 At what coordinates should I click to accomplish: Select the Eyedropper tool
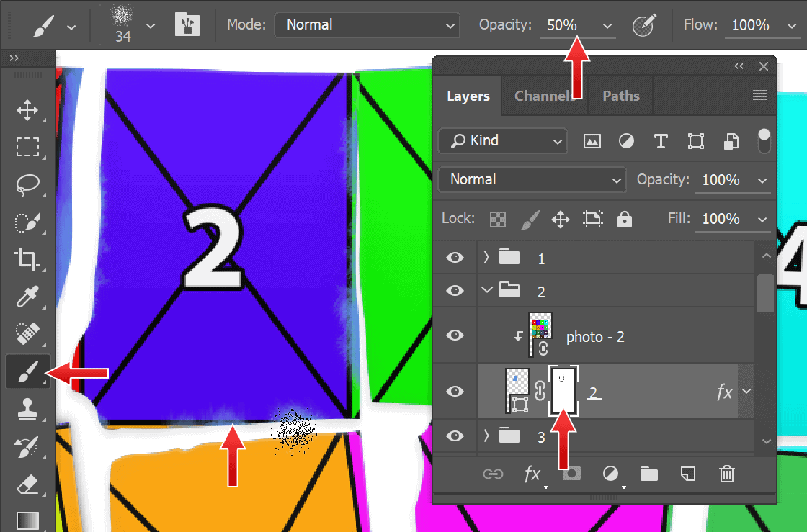(x=27, y=297)
